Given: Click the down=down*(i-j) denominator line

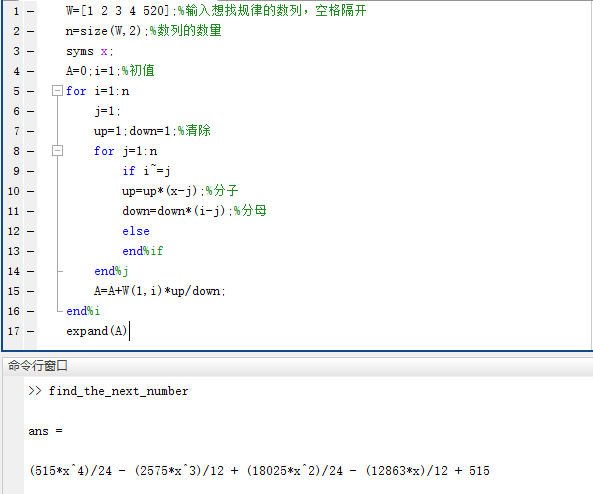Looking at the screenshot, I should point(177,211).
